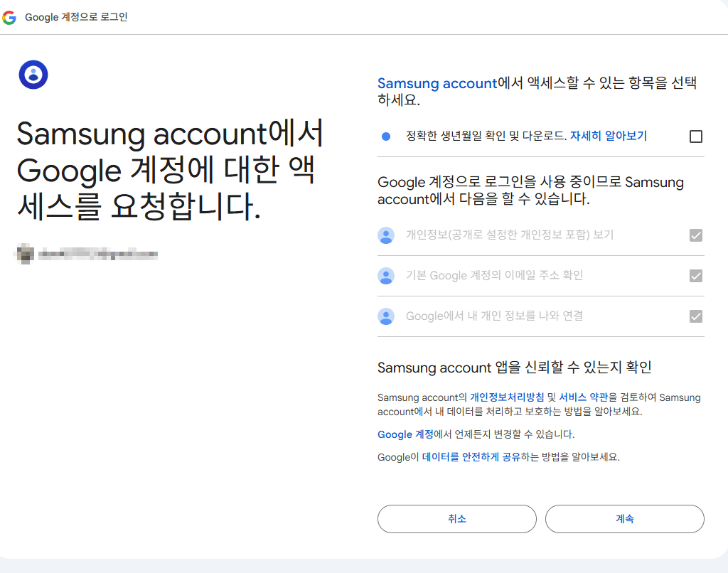Click the '개인정보(공개로 설정한 개인정보 포함) 보기' text
Viewport: 728px width, 573px height.
pos(510,235)
